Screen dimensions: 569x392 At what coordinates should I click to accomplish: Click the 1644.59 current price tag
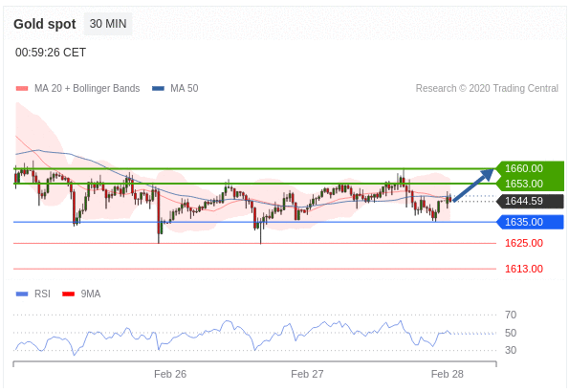[x=530, y=201]
